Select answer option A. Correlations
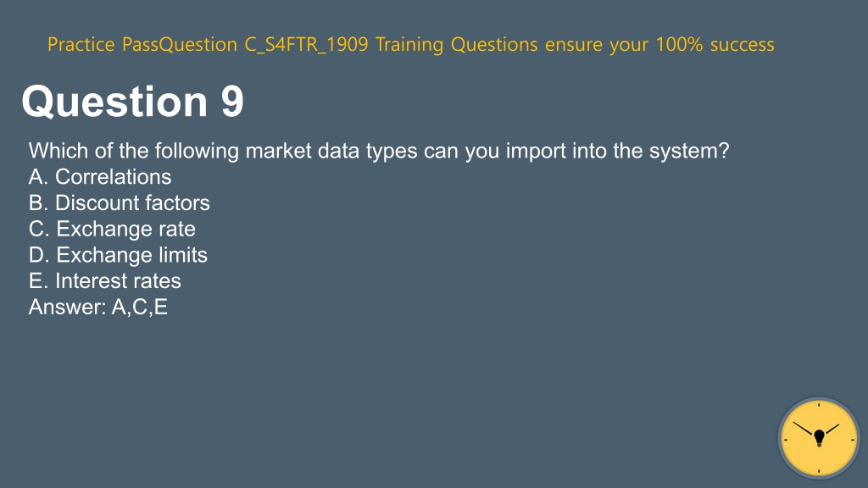The image size is (868, 488). [x=100, y=177]
